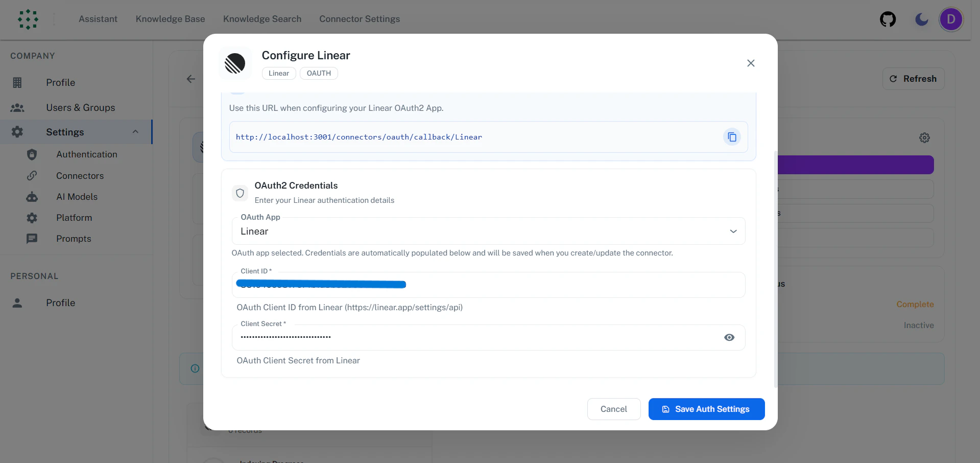Click the Save Auth Settings button
This screenshot has width=980, height=463.
click(x=706, y=409)
